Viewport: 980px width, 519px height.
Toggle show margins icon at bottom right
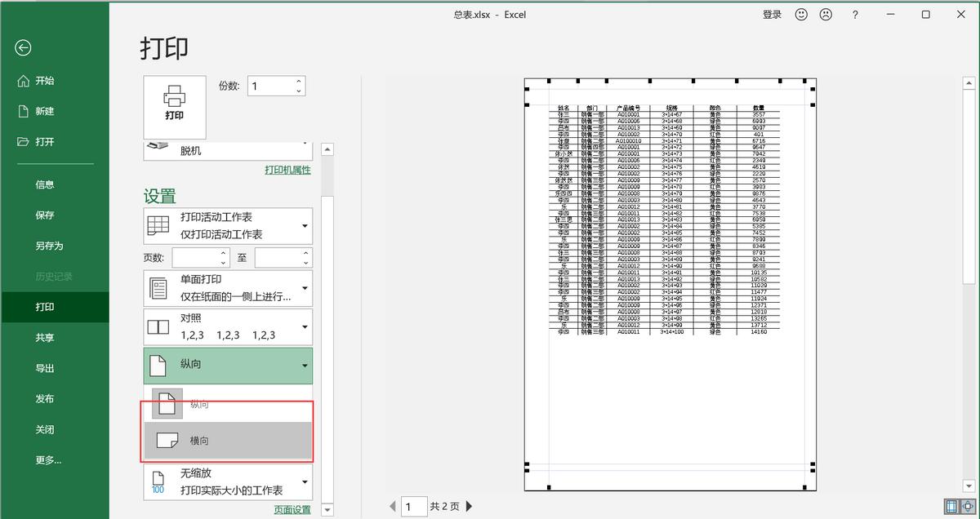[951, 507]
